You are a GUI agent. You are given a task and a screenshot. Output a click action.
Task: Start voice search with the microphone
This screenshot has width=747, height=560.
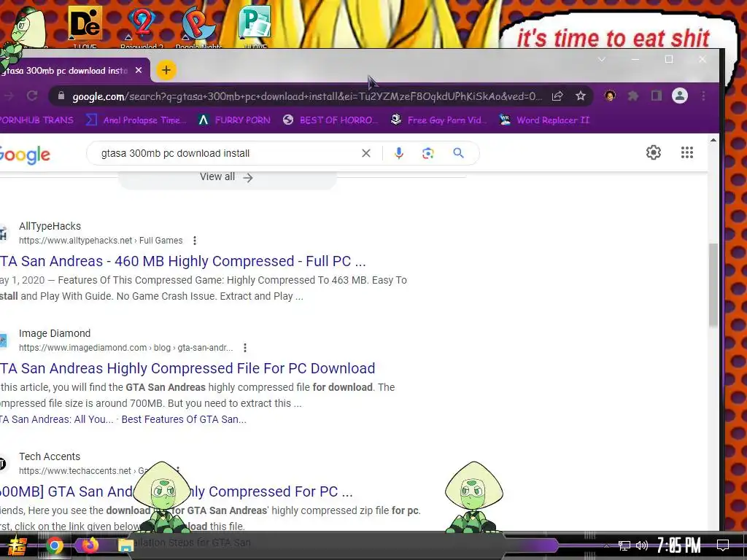click(399, 153)
